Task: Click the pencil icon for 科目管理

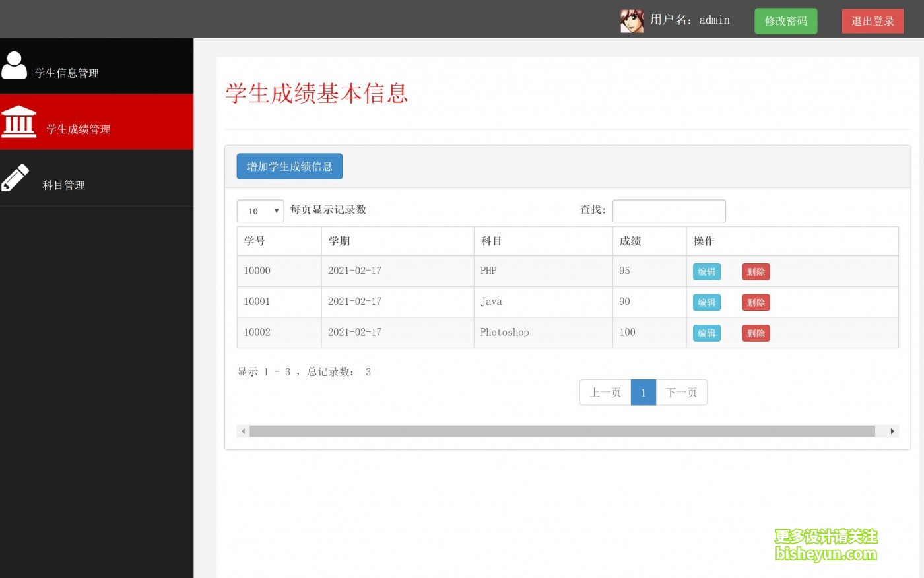Action: coord(15,177)
